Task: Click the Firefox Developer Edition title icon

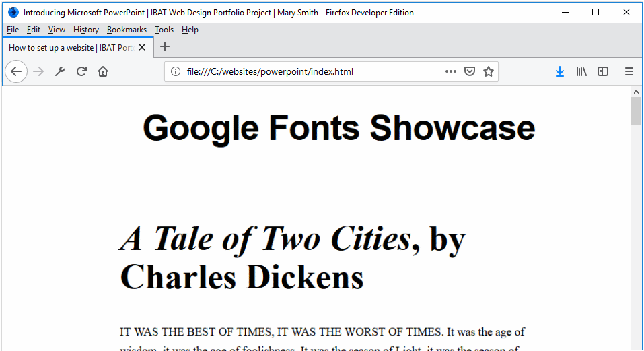Action: [13, 12]
